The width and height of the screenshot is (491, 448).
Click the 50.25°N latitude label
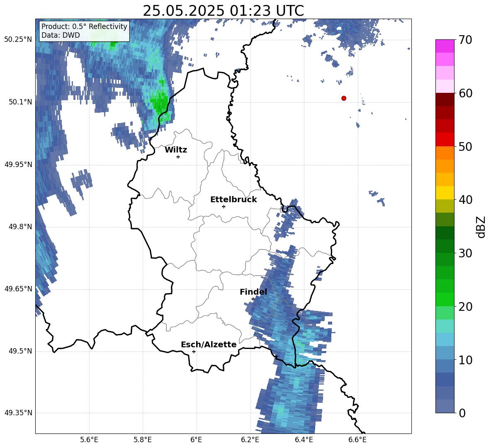pos(18,40)
